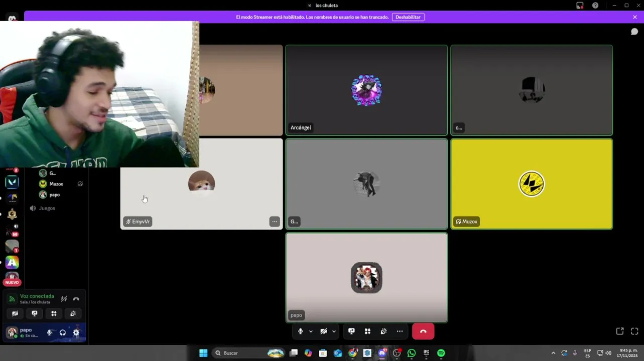Focus the papo participant tile
This screenshot has height=361, width=644.
pos(366,277)
